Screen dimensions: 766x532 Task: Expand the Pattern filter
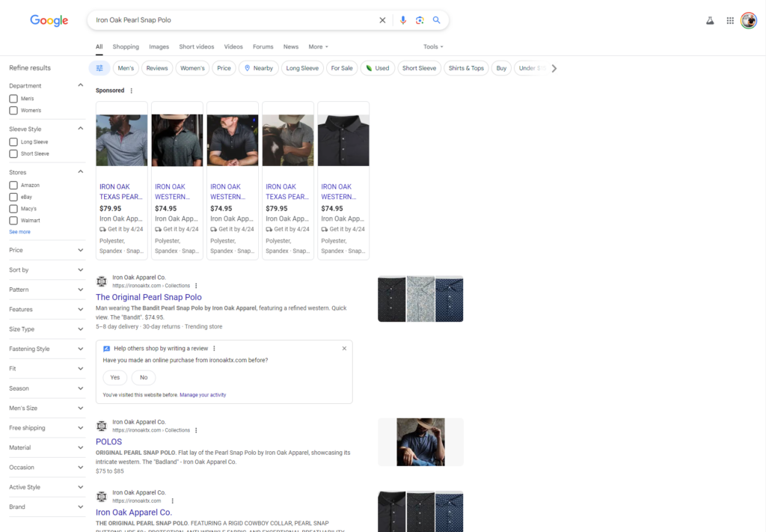tap(46, 290)
